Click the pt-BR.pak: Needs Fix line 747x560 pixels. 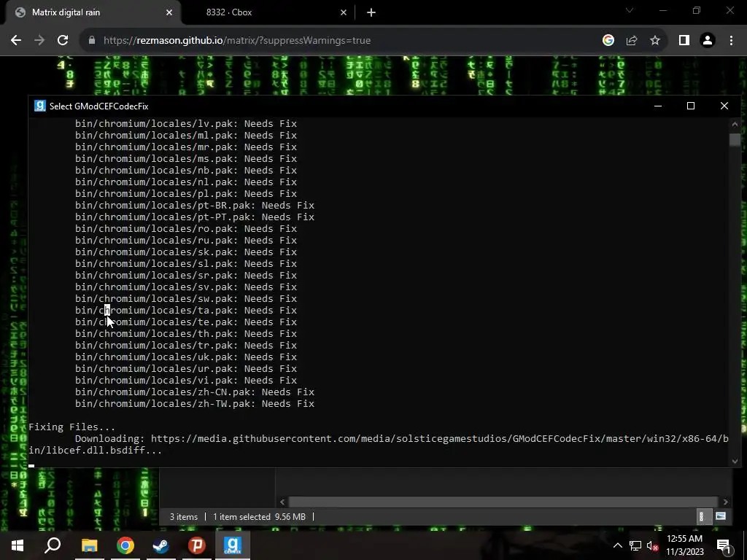194,205
